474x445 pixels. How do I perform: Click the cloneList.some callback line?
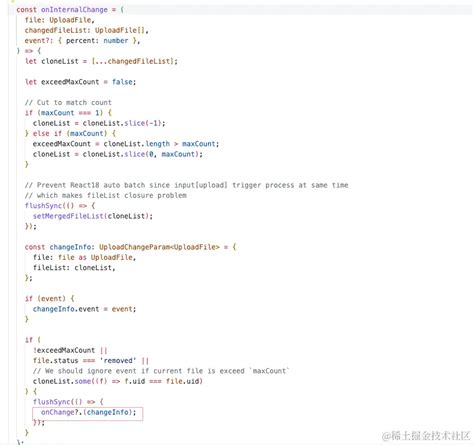coord(118,381)
